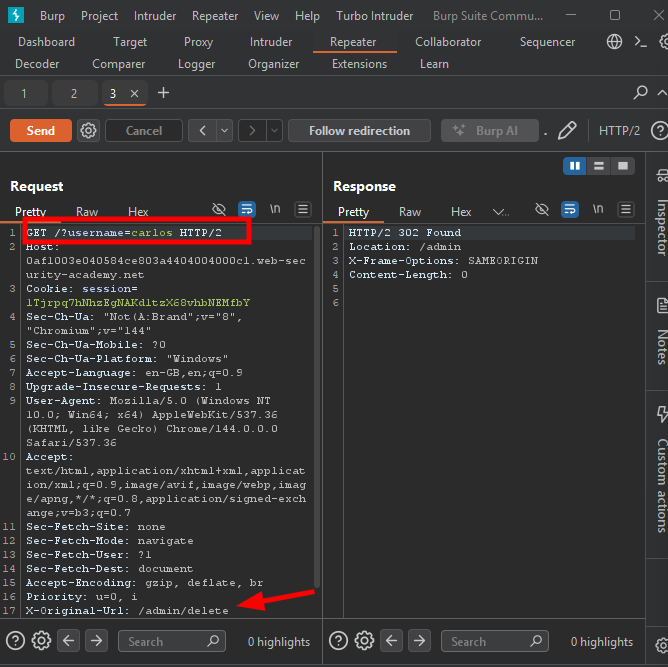The width and height of the screenshot is (668, 667).
Task: Select side-by-side layout view
Action: [575, 166]
